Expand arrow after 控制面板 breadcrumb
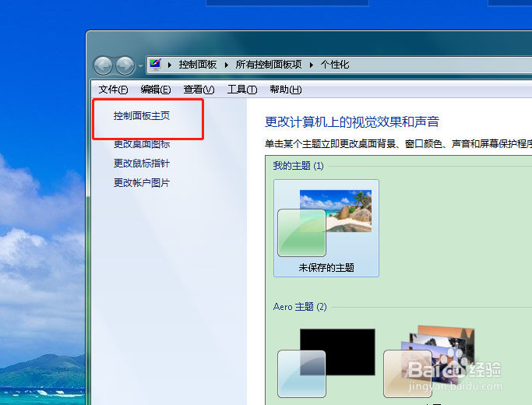Screen dimensions: 532x405 click(227, 65)
